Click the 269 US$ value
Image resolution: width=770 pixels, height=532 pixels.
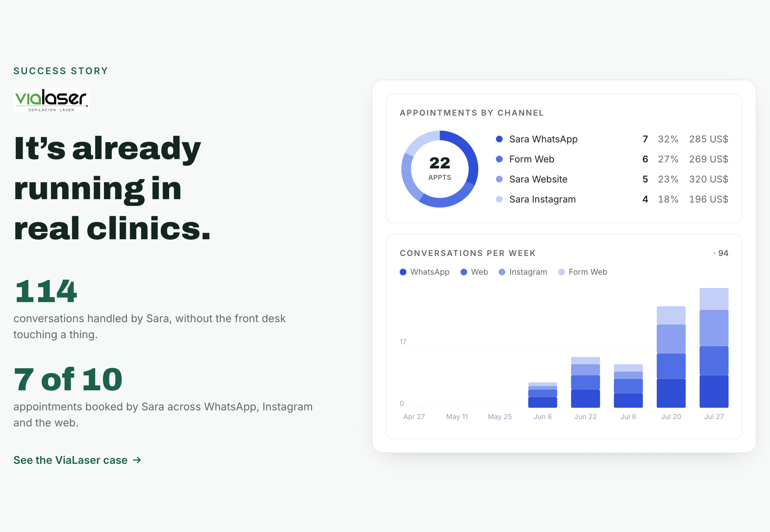[x=709, y=159]
